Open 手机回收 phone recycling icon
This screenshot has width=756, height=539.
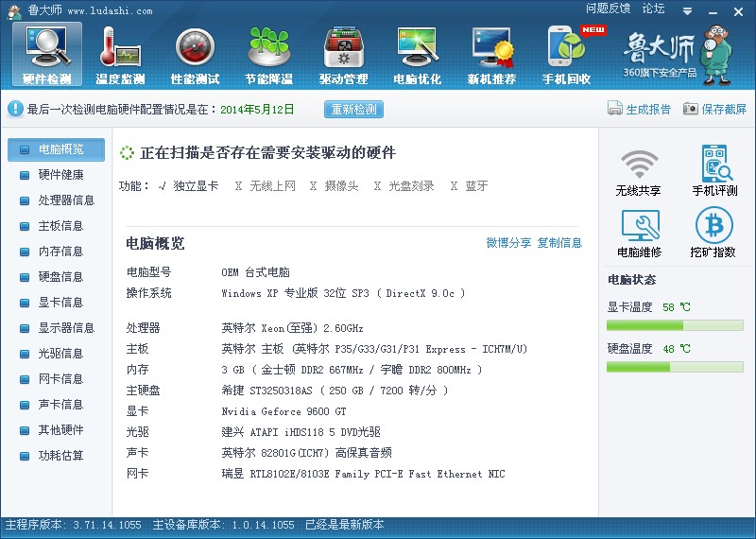[567, 54]
